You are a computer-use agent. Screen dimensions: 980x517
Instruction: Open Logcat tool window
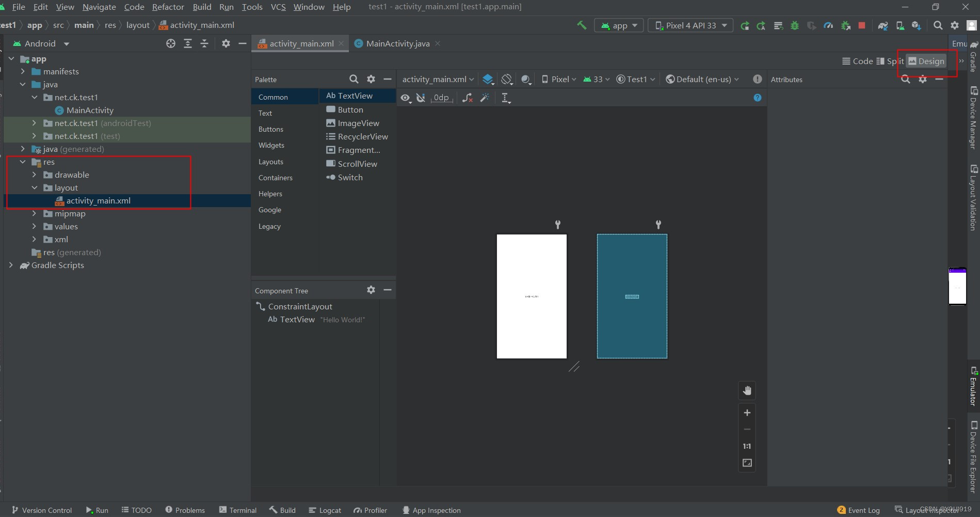coord(325,510)
